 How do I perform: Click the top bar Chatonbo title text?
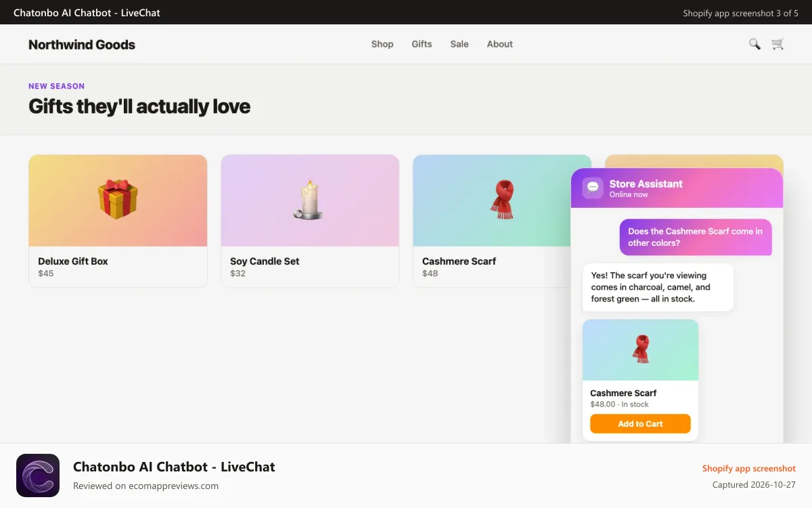coord(87,13)
